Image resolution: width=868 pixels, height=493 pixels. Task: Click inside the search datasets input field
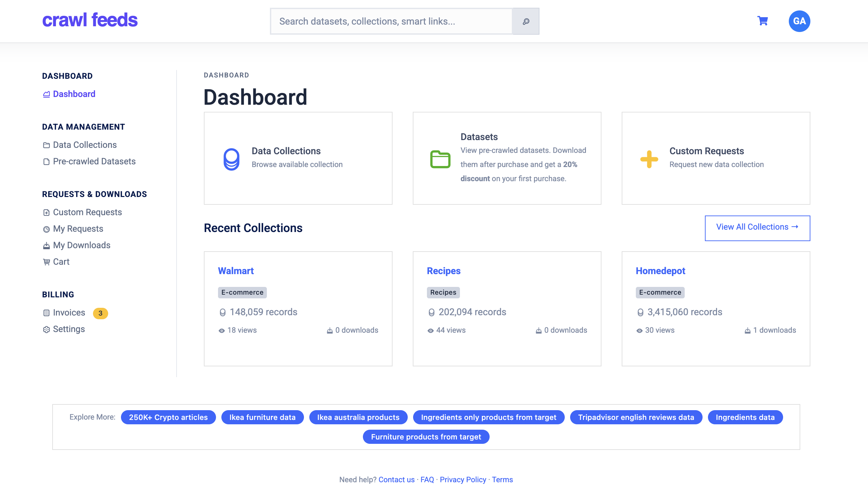point(390,21)
